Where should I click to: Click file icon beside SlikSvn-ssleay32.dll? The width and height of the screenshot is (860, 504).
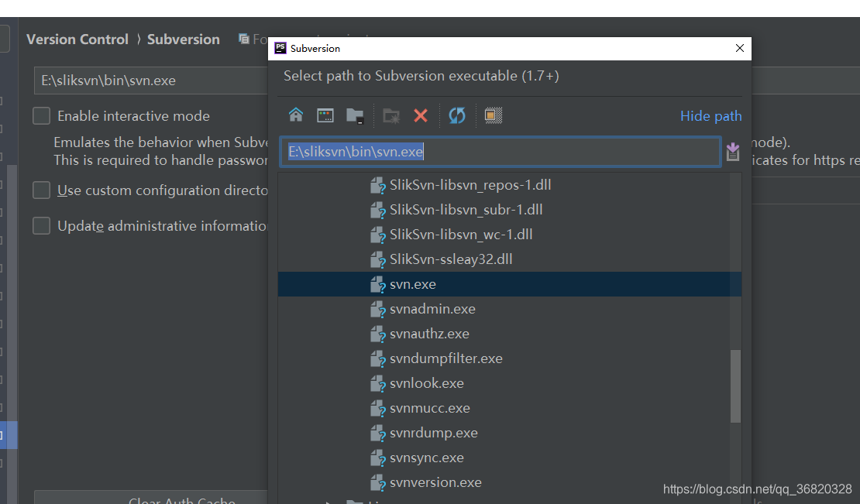coord(378,259)
